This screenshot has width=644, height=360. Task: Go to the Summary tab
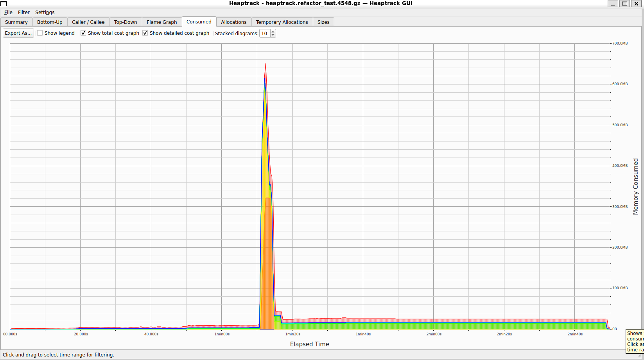[16, 22]
